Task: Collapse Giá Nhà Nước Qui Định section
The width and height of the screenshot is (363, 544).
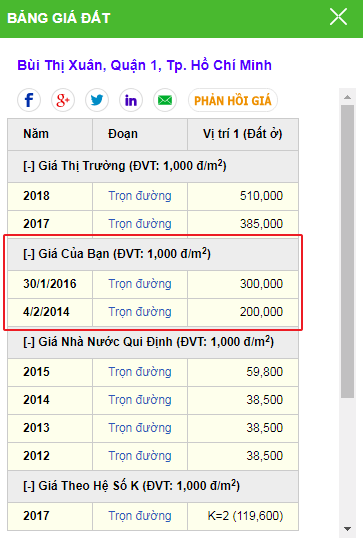Action: [29, 342]
